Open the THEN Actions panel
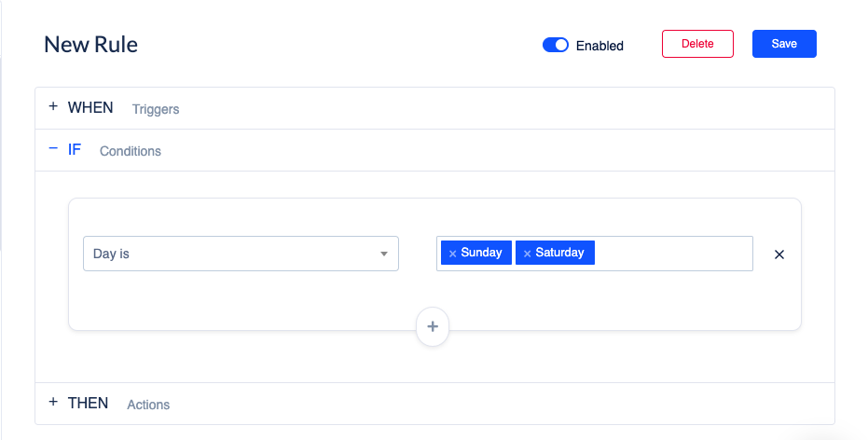The width and height of the screenshot is (868, 440). tap(434, 404)
